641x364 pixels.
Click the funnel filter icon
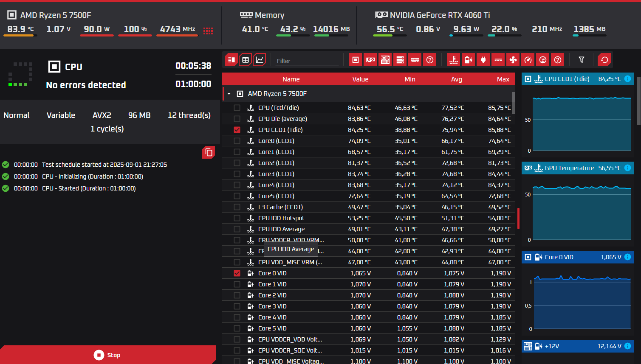pyautogui.click(x=582, y=60)
